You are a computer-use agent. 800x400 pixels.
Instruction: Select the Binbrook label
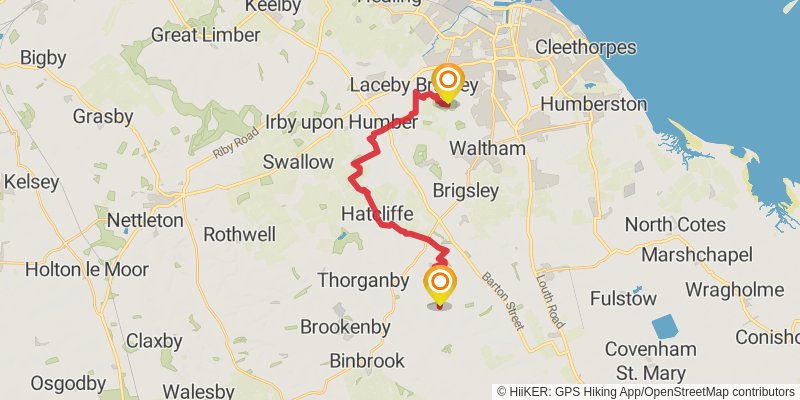pyautogui.click(x=367, y=361)
